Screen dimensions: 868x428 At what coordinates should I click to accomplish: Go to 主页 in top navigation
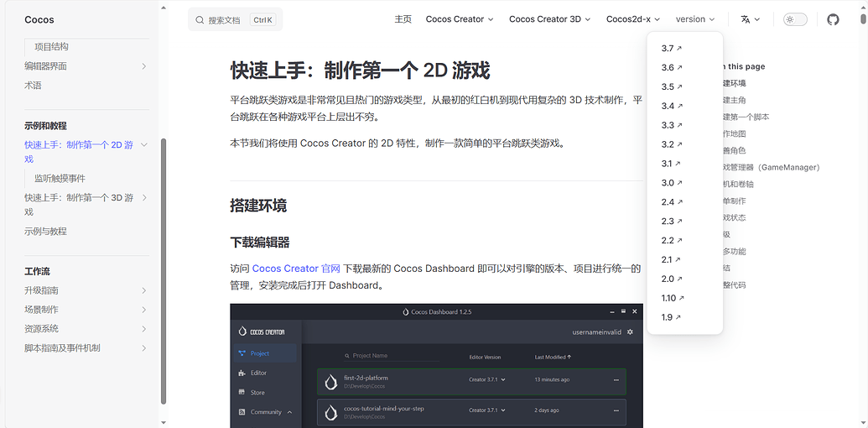tap(403, 19)
